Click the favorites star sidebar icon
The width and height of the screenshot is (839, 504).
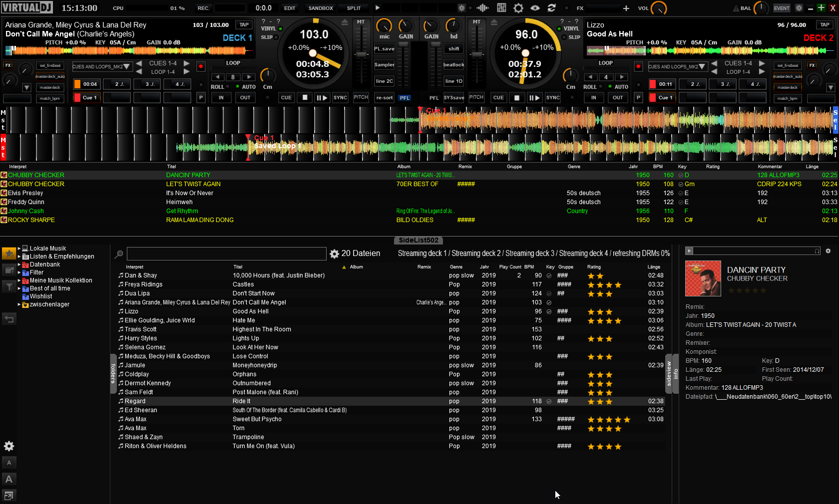click(x=9, y=253)
